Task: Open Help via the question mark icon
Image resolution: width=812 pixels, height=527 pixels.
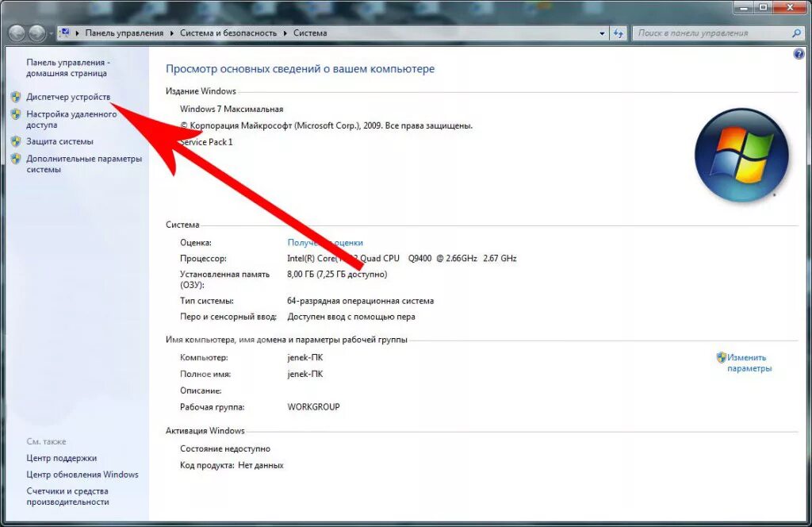Action: point(799,54)
